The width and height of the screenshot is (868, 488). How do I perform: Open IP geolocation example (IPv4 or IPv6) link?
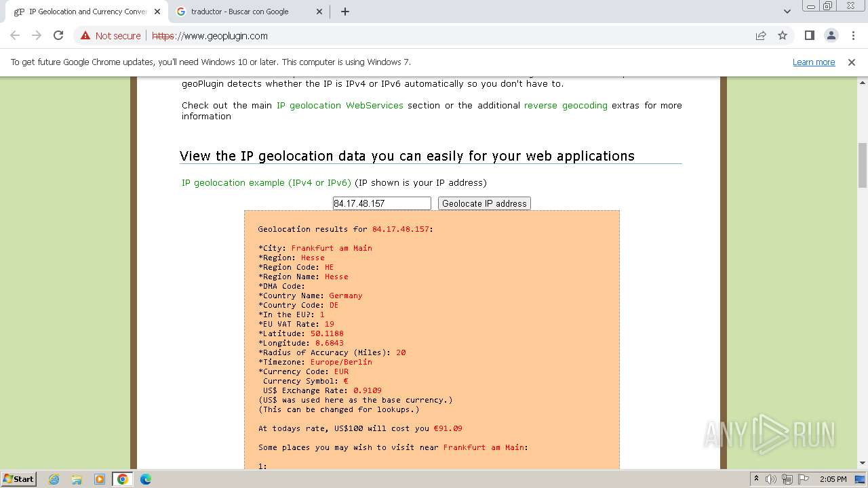pyautogui.click(x=267, y=182)
